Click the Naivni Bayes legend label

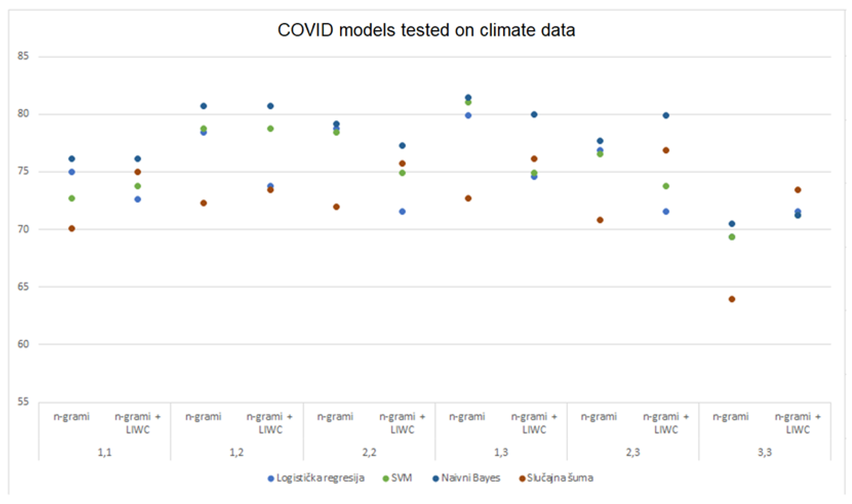click(471, 478)
